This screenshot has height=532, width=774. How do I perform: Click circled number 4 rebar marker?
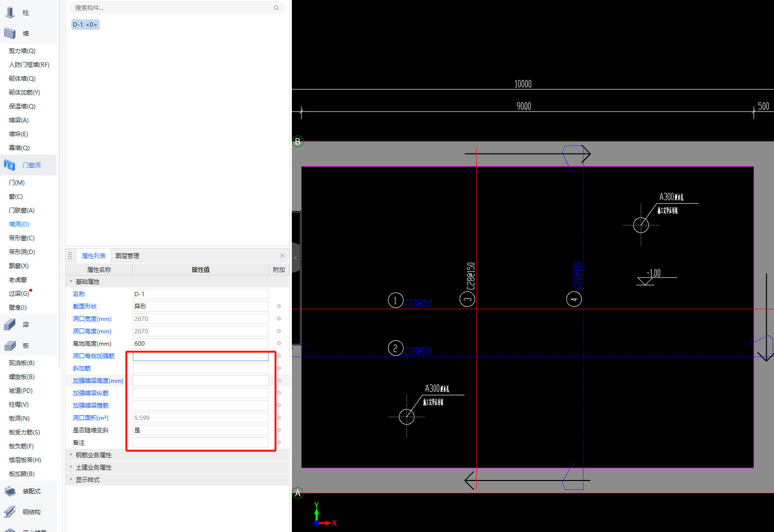[574, 299]
